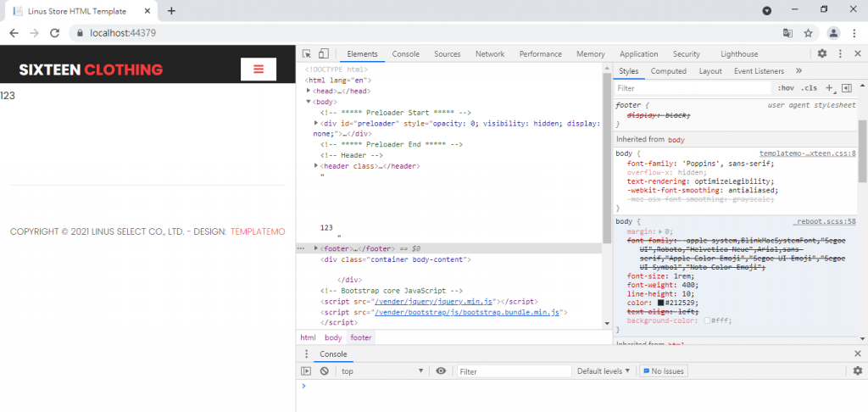Open live expression eye icon
868x412 pixels.
441,371
